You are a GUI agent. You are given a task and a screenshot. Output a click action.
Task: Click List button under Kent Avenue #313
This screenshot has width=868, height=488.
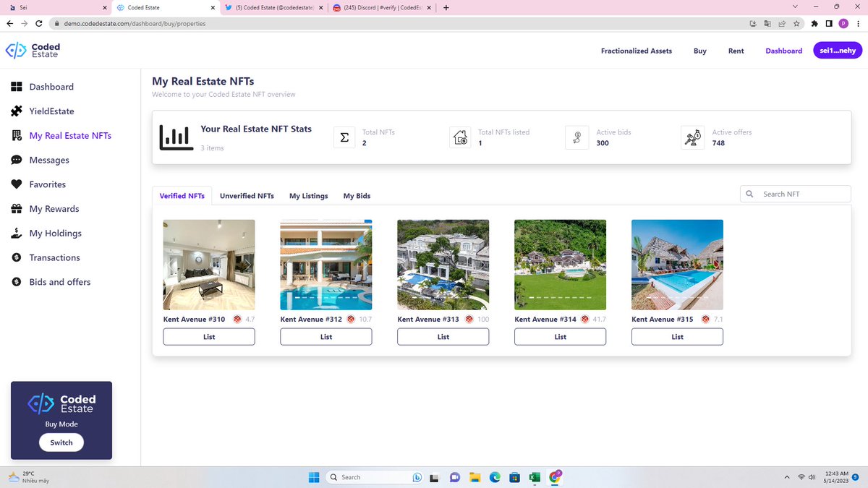(x=443, y=337)
